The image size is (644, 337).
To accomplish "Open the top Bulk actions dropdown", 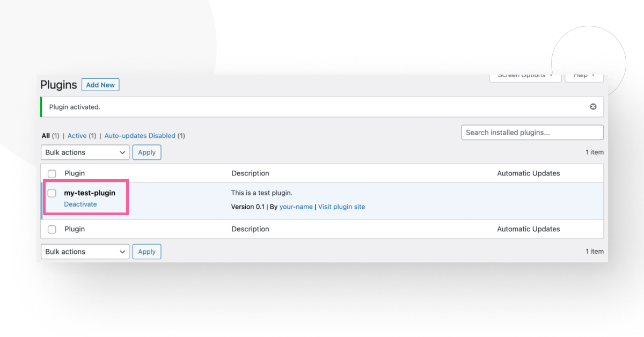I will 84,152.
